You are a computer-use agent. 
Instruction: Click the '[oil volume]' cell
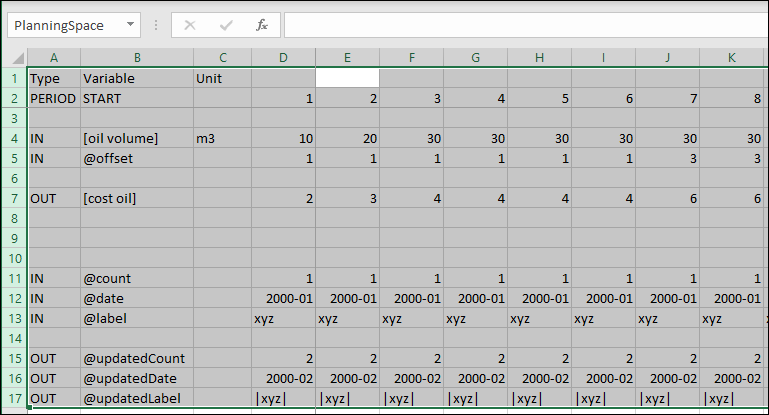coord(137,139)
